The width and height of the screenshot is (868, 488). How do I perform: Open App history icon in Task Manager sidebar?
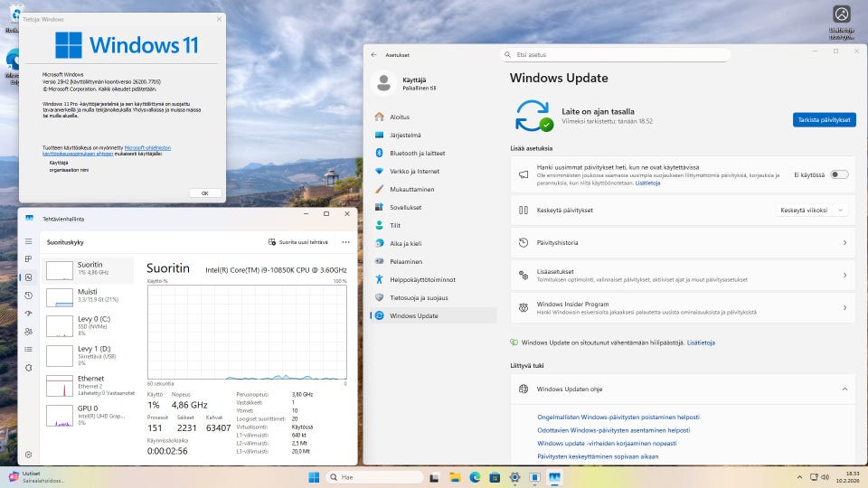pos(29,296)
